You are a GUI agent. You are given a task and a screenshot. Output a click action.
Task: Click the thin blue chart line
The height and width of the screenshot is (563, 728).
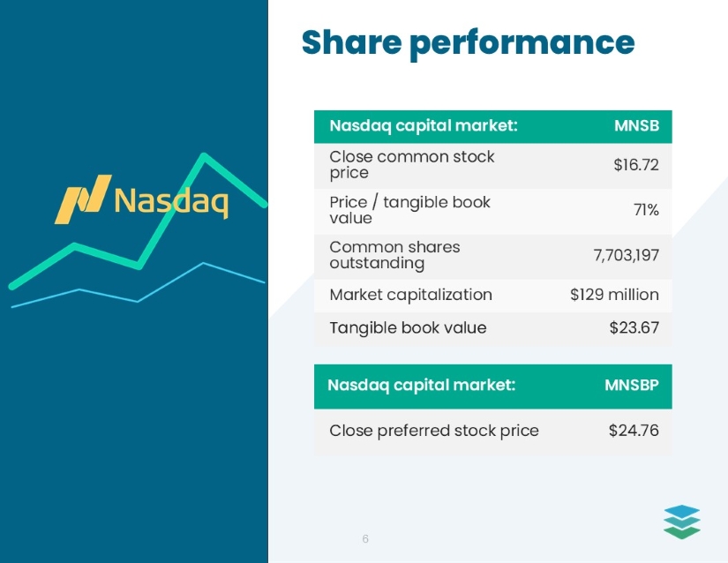tap(79, 289)
